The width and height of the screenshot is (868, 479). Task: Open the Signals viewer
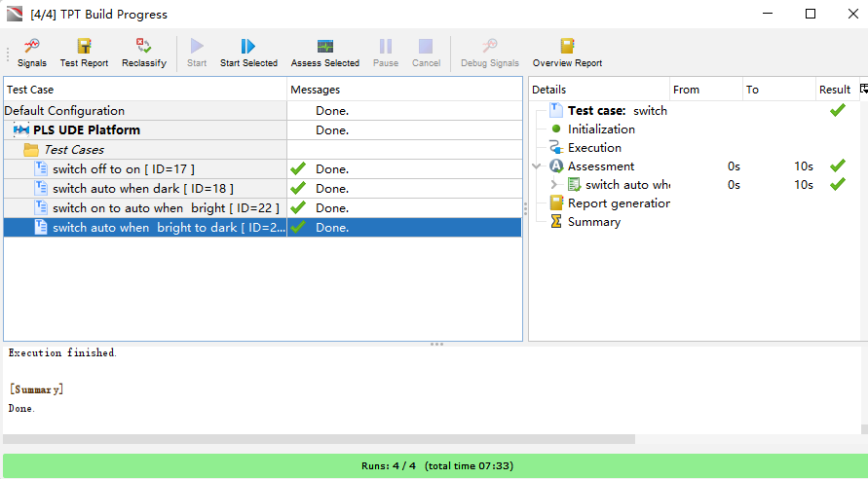tap(31, 53)
